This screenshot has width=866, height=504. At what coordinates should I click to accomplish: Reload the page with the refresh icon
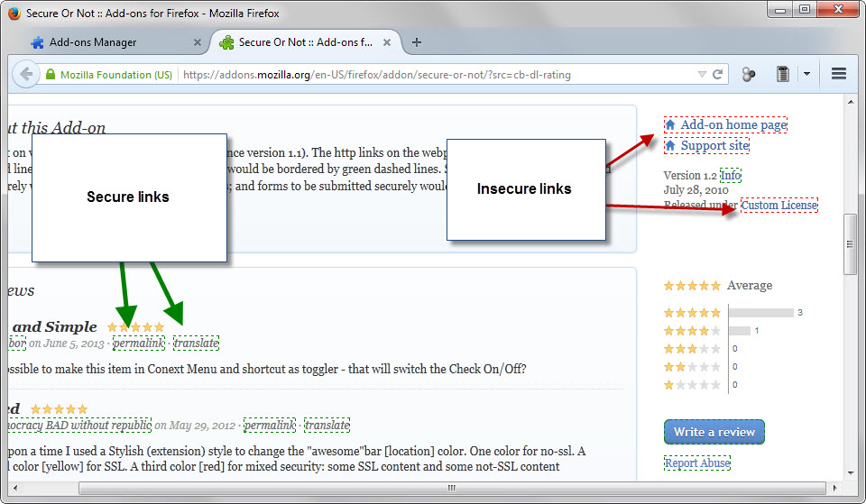717,74
